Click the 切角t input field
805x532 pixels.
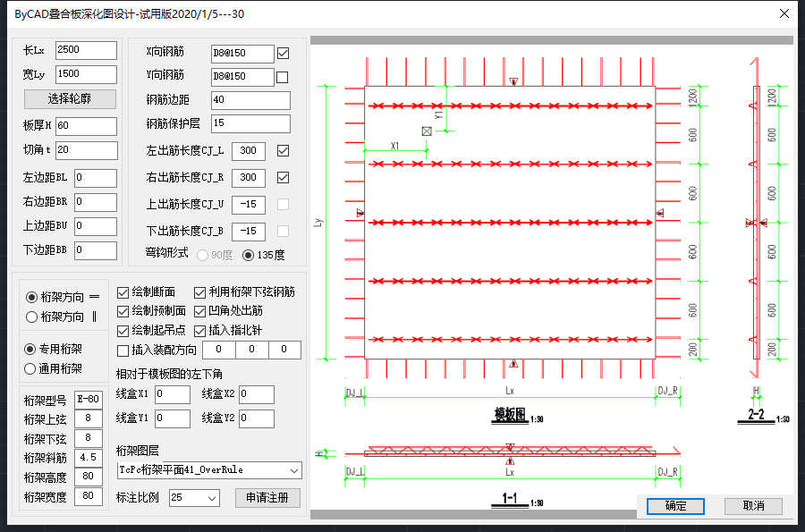[86, 150]
